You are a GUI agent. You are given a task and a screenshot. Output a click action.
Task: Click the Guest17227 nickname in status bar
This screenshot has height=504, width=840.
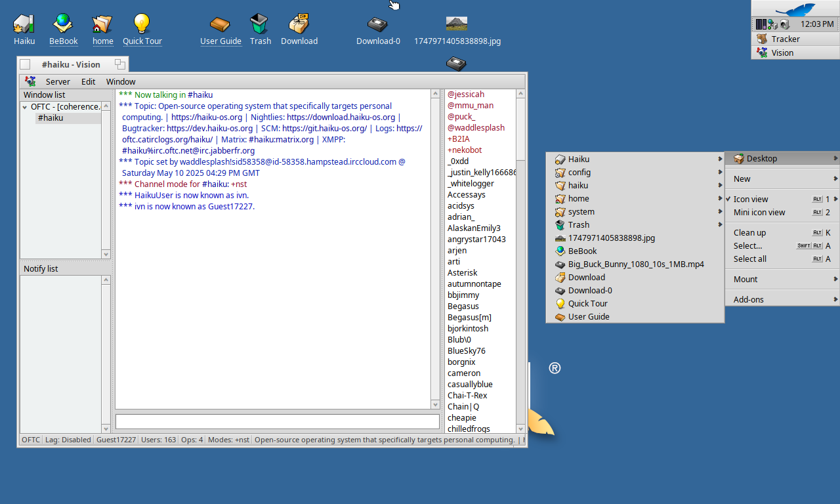click(x=116, y=440)
